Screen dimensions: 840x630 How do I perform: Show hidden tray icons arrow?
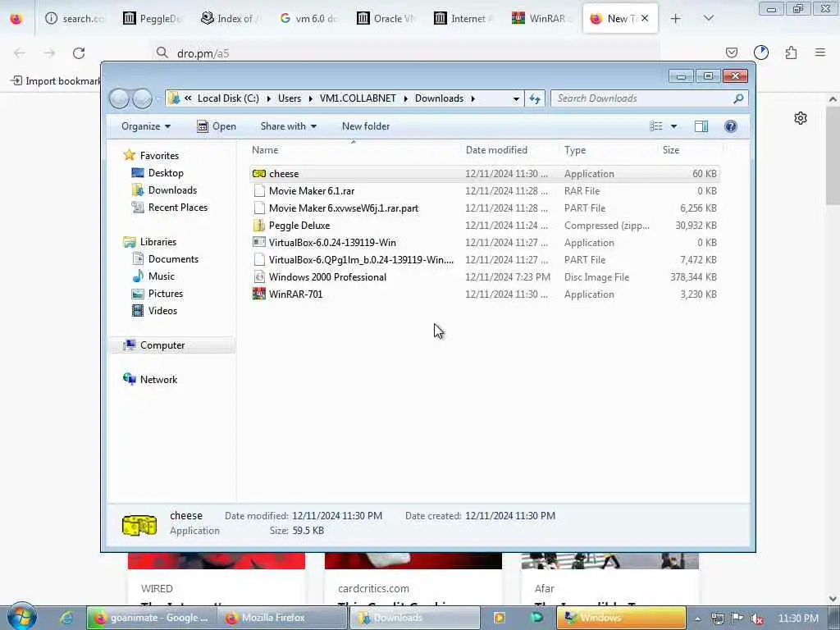point(697,619)
